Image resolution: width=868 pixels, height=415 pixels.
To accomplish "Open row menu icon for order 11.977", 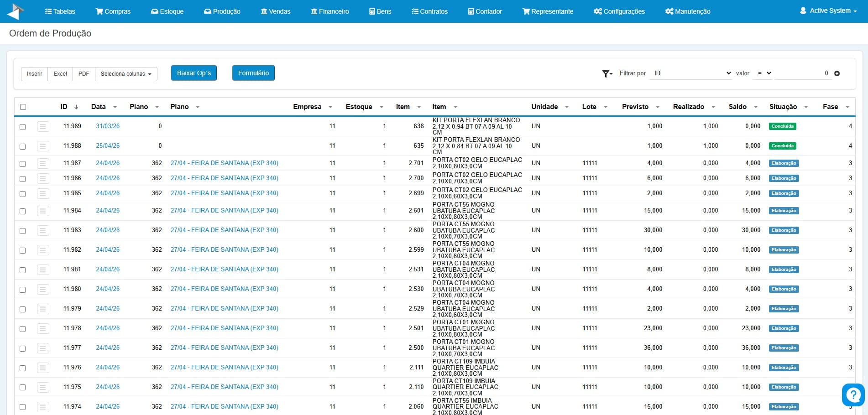I will pos(43,348).
